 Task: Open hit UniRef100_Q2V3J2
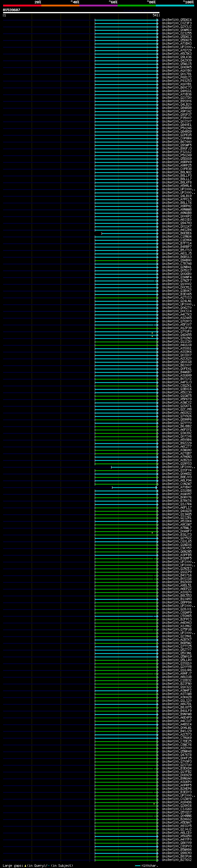(x=176, y=26)
